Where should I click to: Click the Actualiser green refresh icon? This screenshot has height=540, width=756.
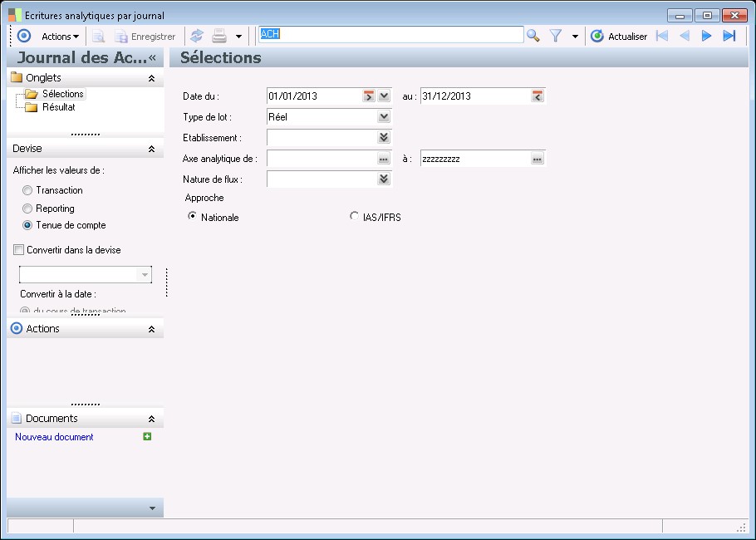point(596,37)
